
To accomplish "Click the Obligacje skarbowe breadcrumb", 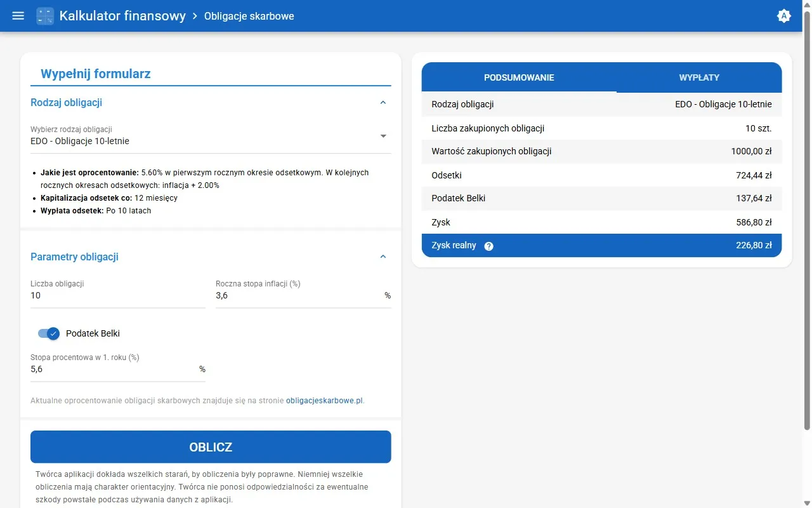I will pos(249,16).
